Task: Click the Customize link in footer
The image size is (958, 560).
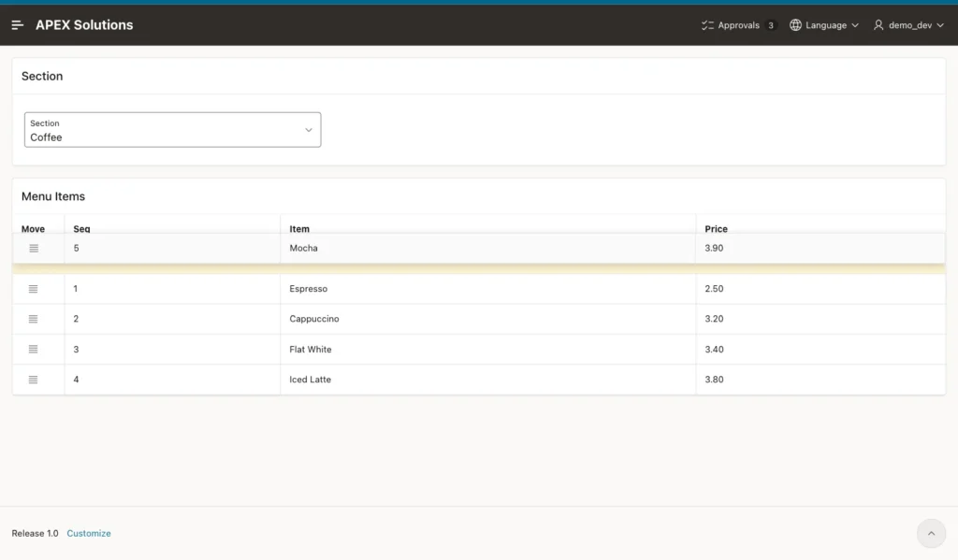Action: (x=89, y=533)
